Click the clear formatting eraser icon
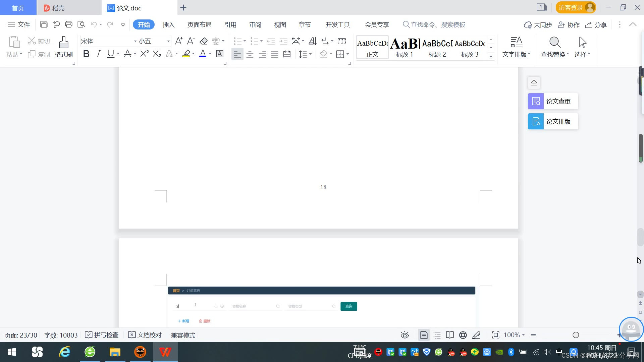The width and height of the screenshot is (644, 362). coord(204,41)
